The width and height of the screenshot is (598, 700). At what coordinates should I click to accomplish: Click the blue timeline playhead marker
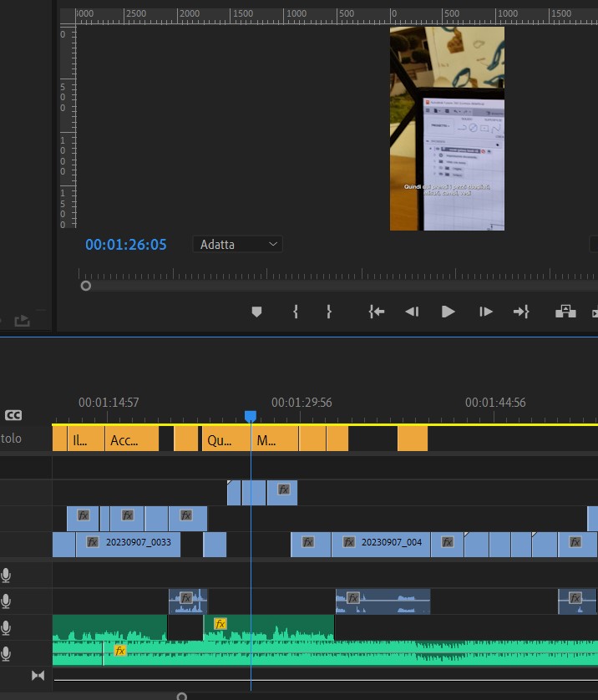[x=250, y=416]
